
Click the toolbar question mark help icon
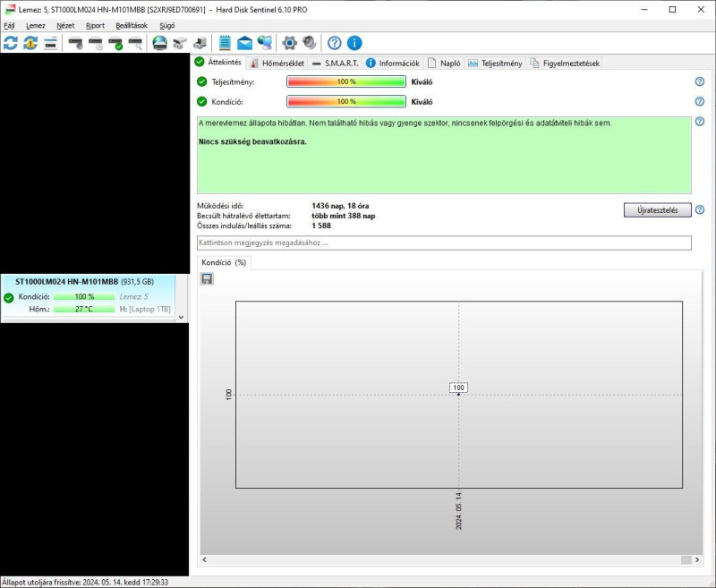(x=334, y=43)
